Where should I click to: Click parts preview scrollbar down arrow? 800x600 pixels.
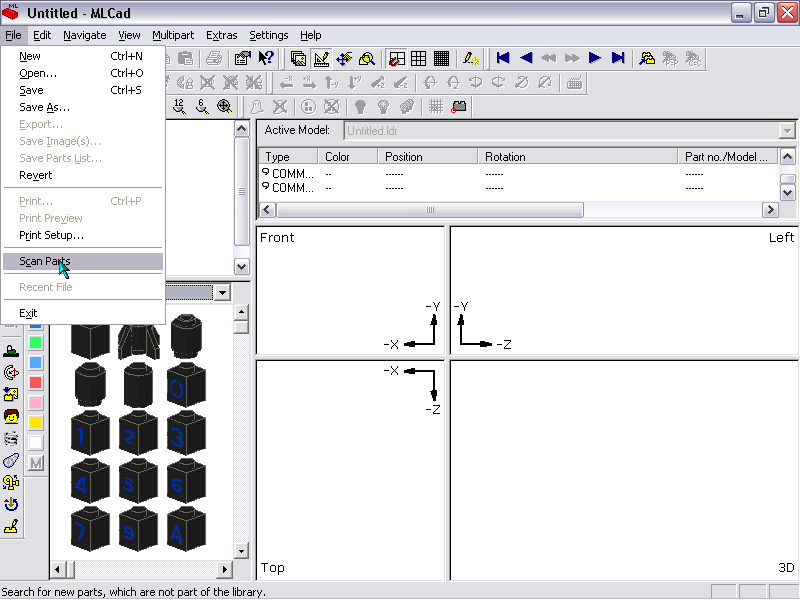tap(241, 551)
